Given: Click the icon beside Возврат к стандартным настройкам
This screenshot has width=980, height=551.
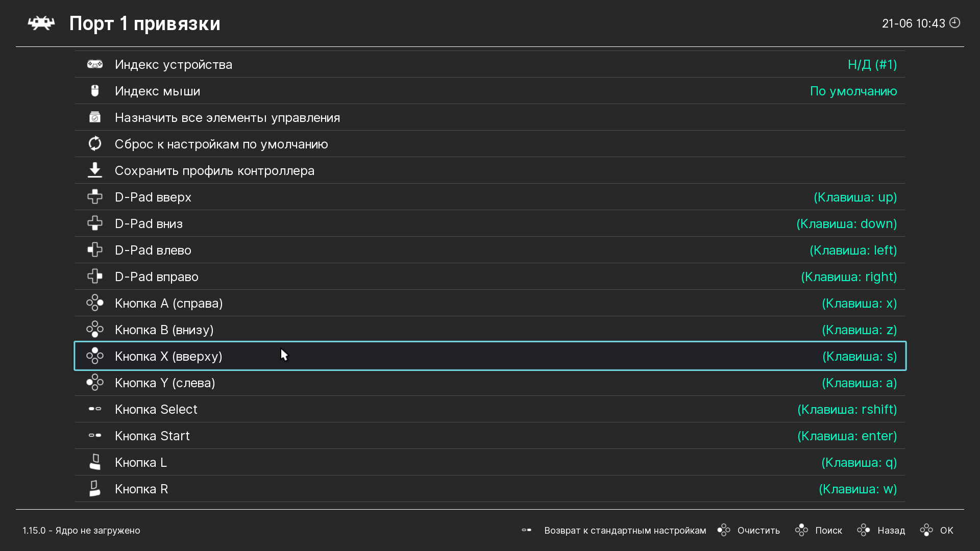Looking at the screenshot, I should pos(527,530).
